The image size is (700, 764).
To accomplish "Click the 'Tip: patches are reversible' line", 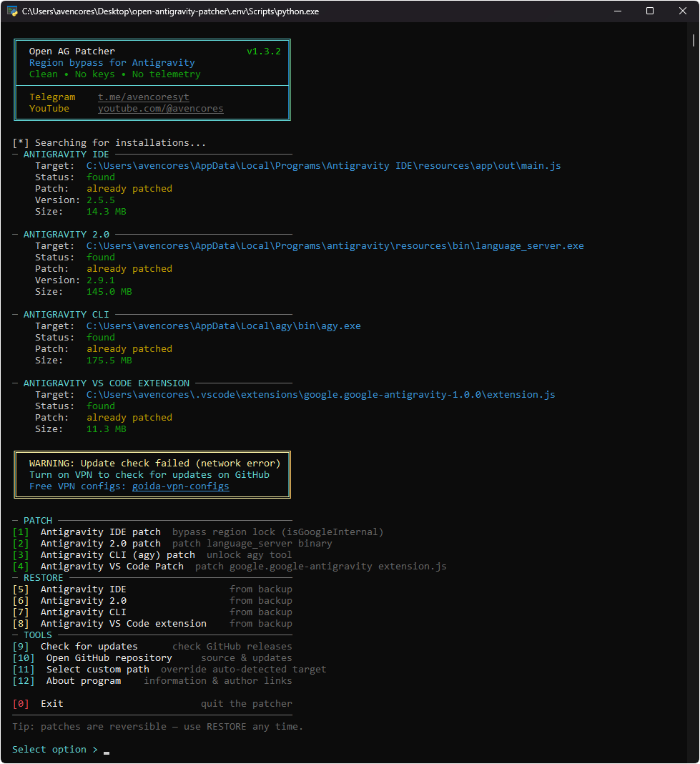I will 158,727.
